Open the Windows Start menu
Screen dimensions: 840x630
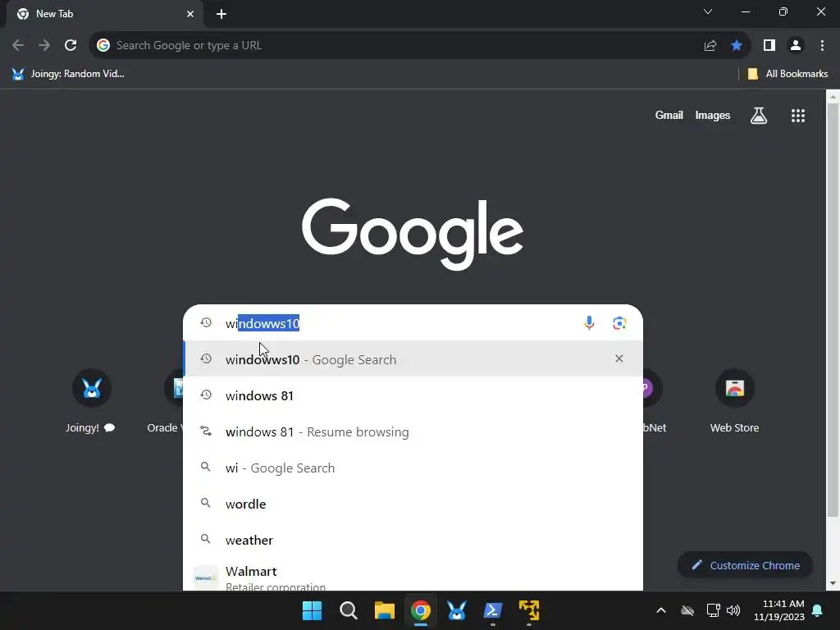(x=312, y=610)
